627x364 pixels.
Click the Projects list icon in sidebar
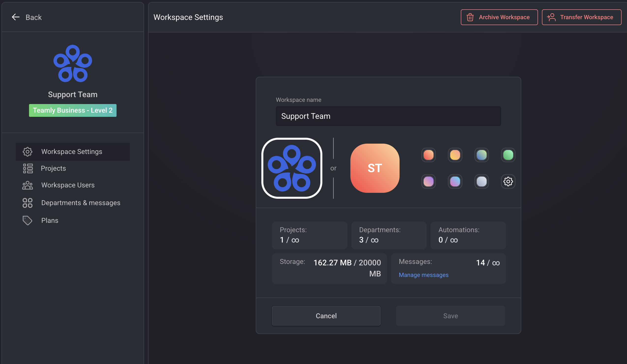pyautogui.click(x=28, y=168)
